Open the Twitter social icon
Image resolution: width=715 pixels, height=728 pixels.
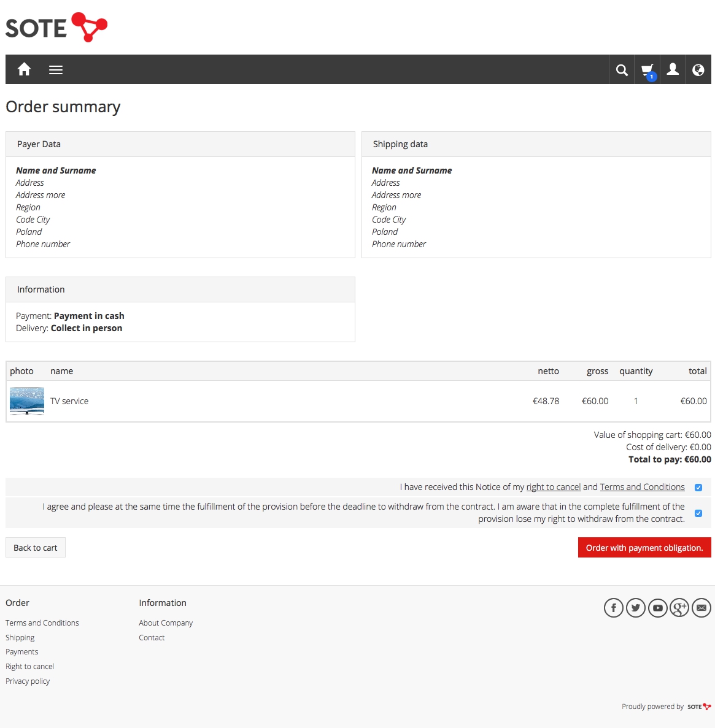(x=636, y=608)
